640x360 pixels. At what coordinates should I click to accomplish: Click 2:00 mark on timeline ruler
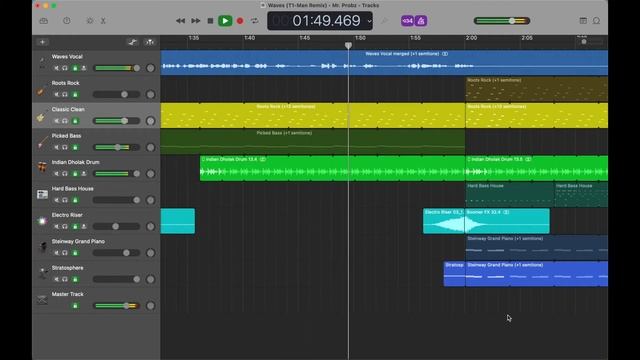(x=471, y=38)
